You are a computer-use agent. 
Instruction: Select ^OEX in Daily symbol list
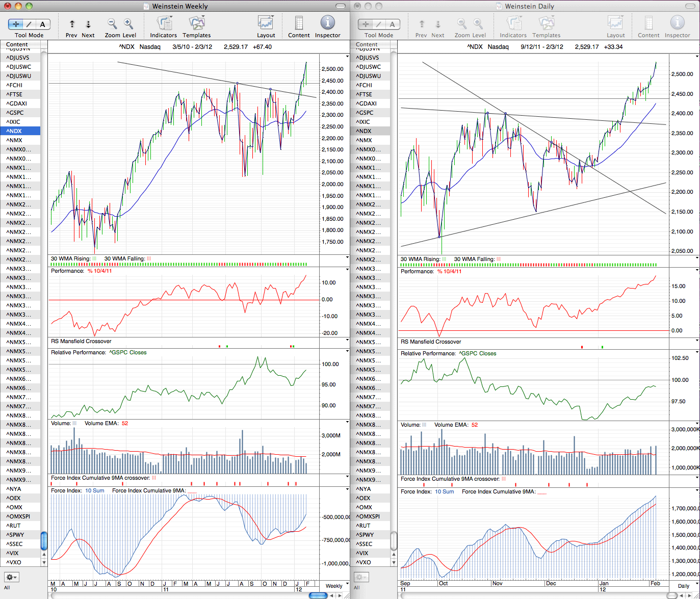point(370,498)
